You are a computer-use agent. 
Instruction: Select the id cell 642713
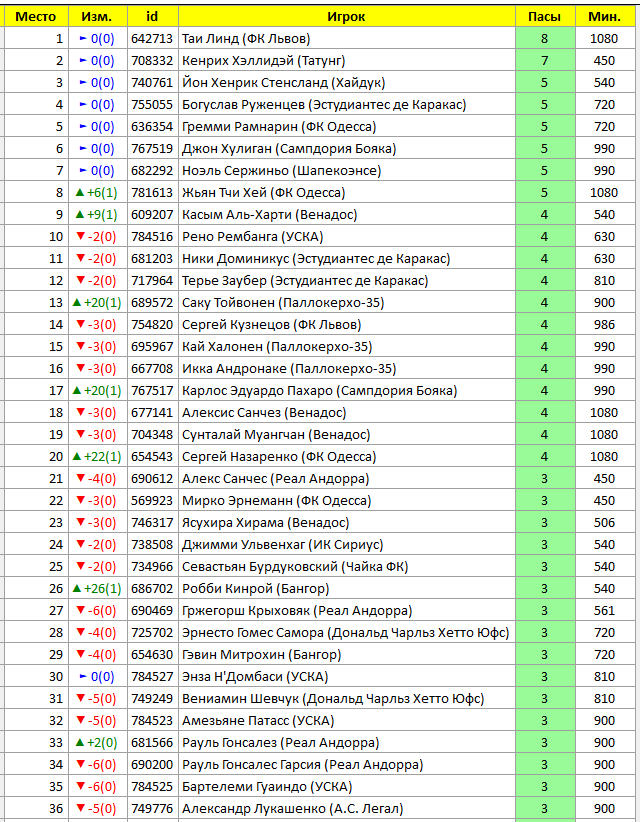click(x=152, y=39)
